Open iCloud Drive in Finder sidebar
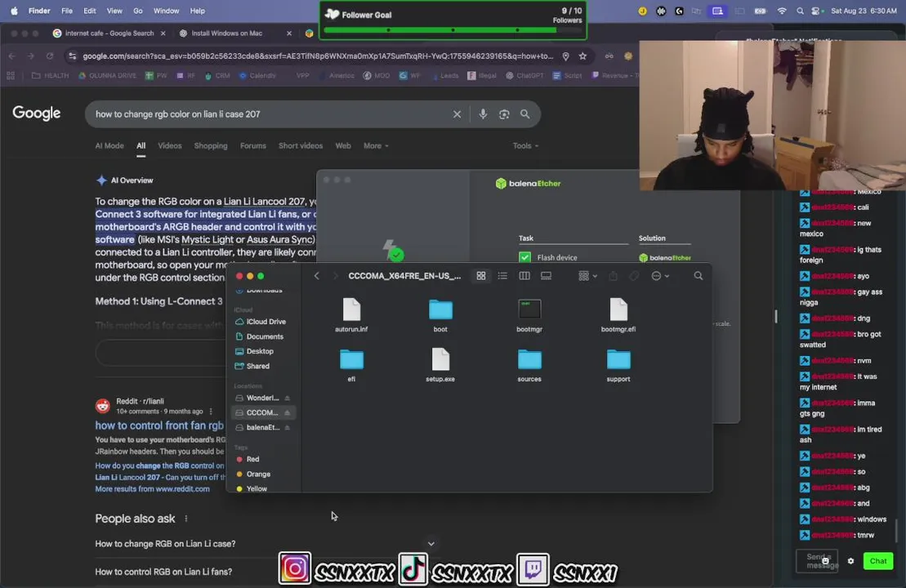Image resolution: width=906 pixels, height=588 pixels. click(261, 322)
